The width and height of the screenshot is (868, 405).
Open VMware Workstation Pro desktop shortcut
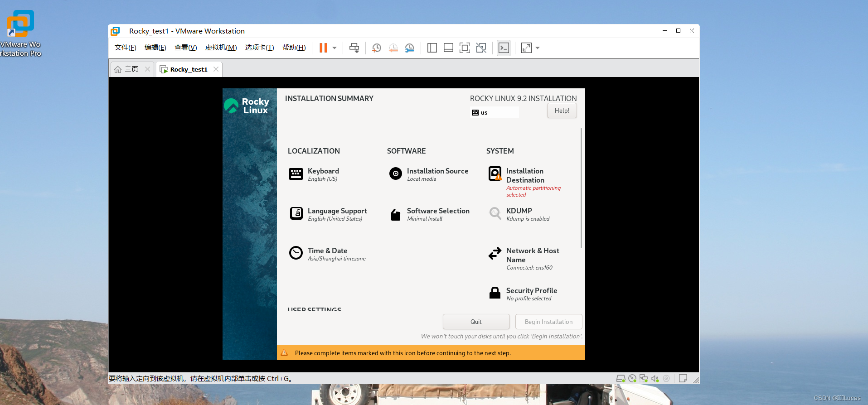pyautogui.click(x=20, y=33)
